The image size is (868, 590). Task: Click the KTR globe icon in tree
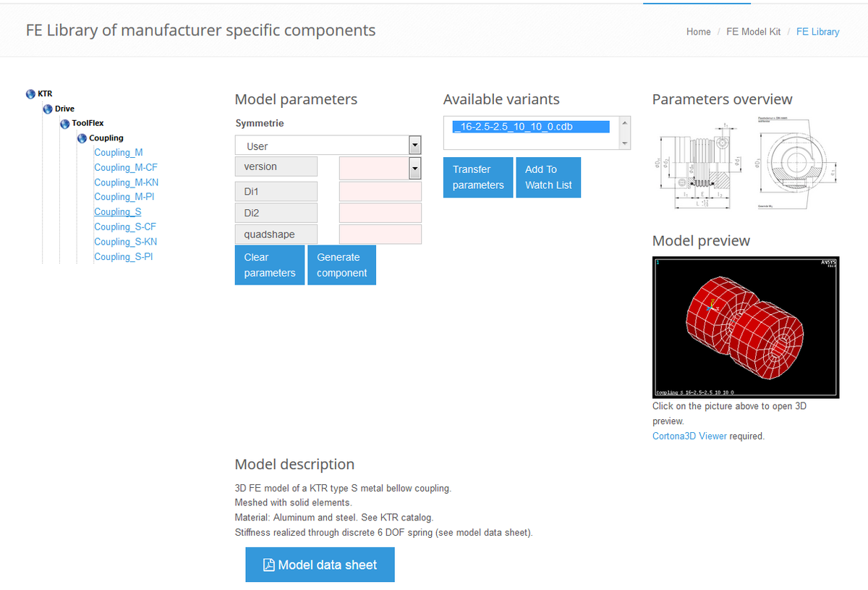coord(30,94)
